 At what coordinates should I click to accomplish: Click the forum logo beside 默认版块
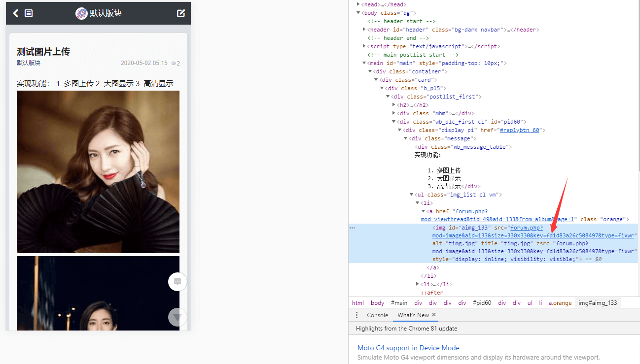coord(81,13)
